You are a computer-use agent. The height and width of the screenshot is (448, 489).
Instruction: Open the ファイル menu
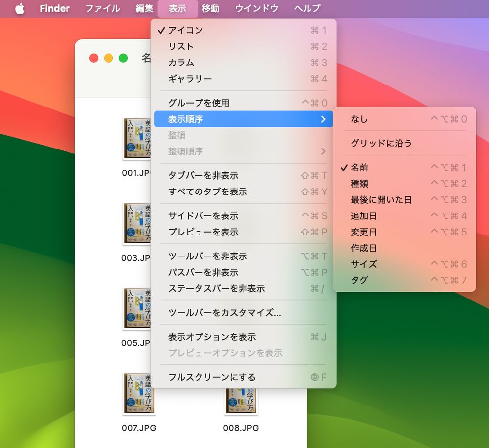[x=103, y=8]
